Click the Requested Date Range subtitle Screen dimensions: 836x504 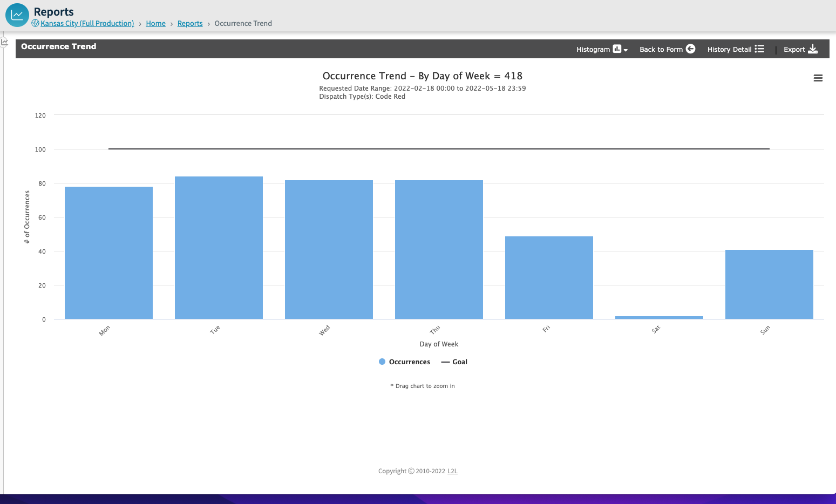[423, 88]
